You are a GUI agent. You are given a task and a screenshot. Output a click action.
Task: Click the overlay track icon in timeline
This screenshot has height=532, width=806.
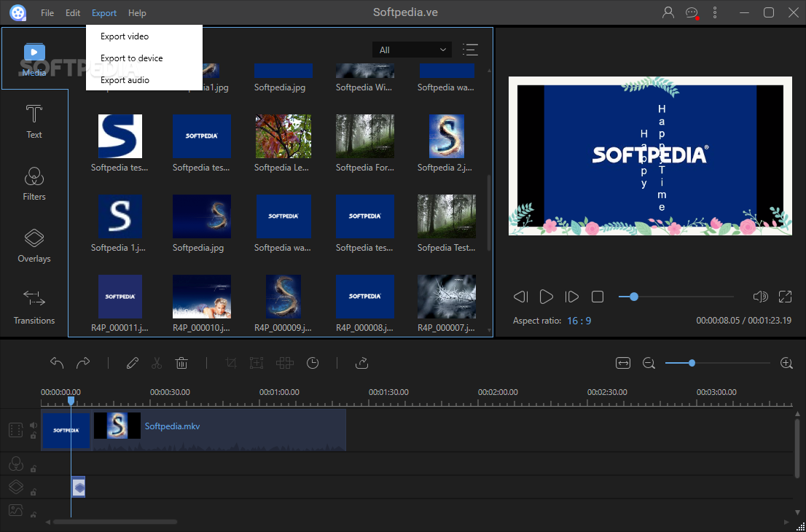click(16, 487)
